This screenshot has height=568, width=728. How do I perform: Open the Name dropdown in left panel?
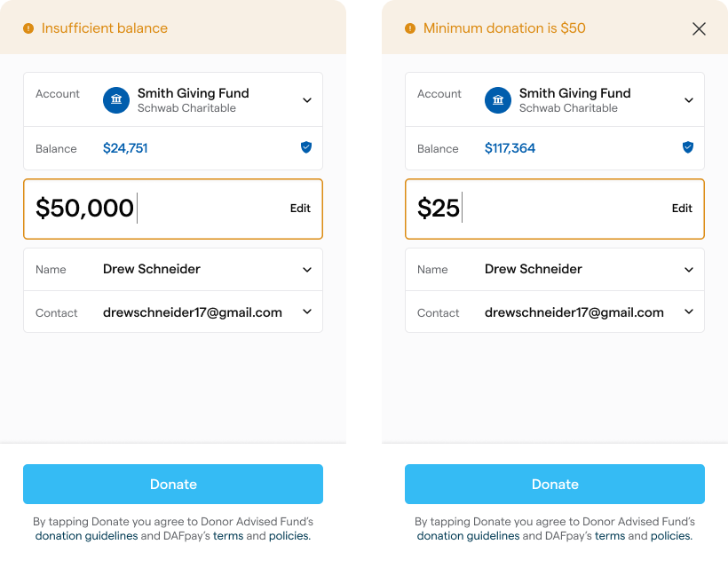coord(307,270)
